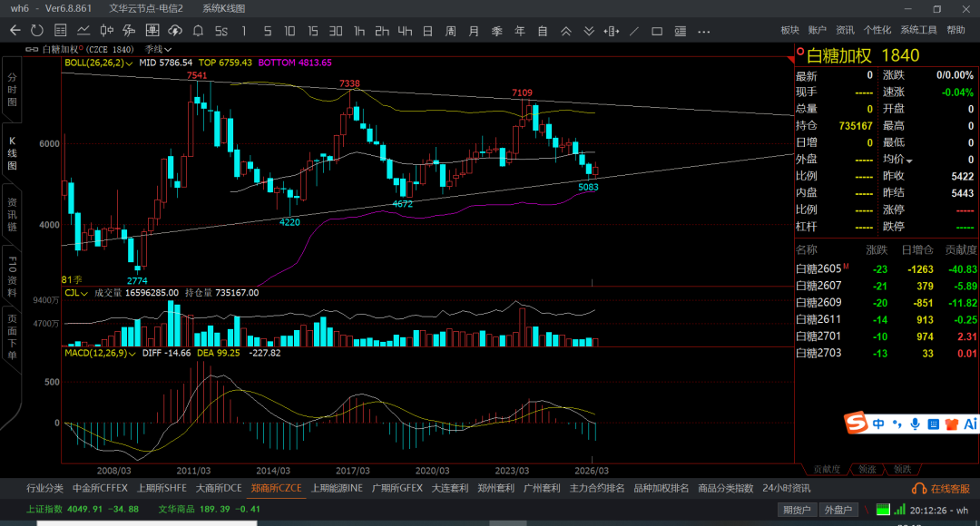980x526 pixels.
Task: Switch chart to 15 minute period
Action: (x=313, y=31)
